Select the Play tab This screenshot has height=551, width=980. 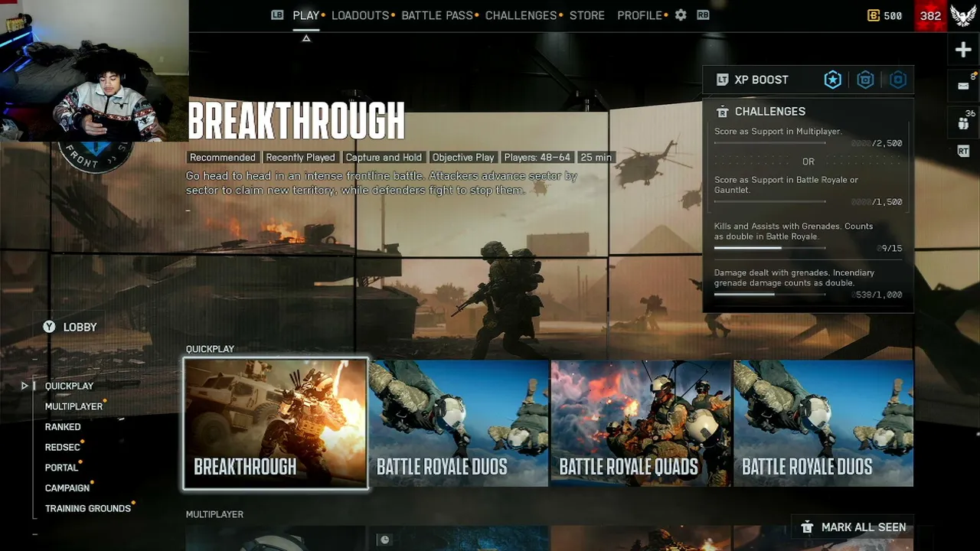coord(306,15)
